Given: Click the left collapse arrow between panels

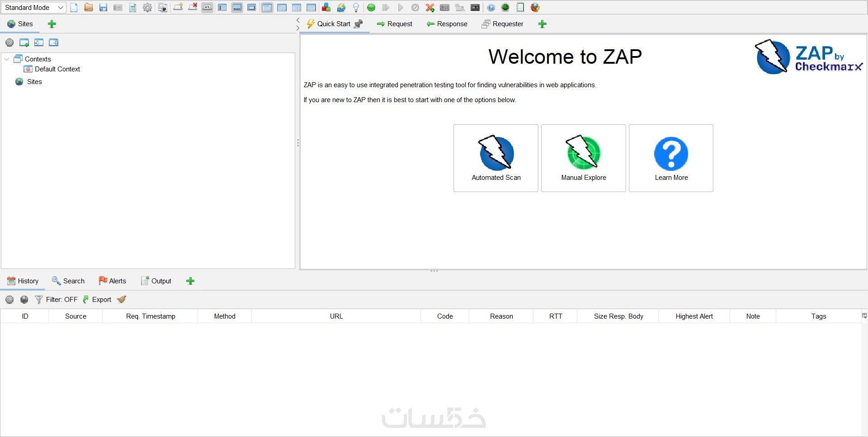Looking at the screenshot, I should click(x=298, y=20).
